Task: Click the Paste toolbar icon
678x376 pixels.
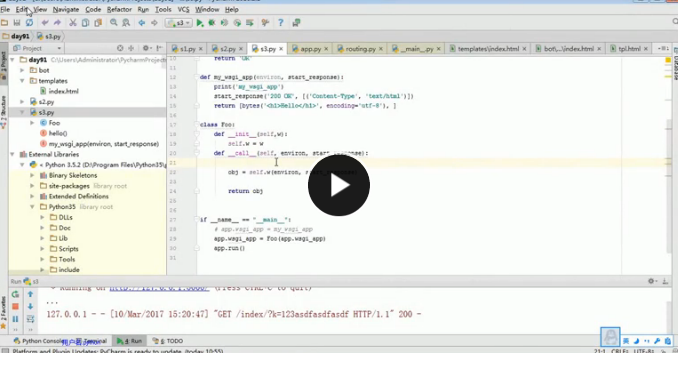Action: click(x=98, y=22)
